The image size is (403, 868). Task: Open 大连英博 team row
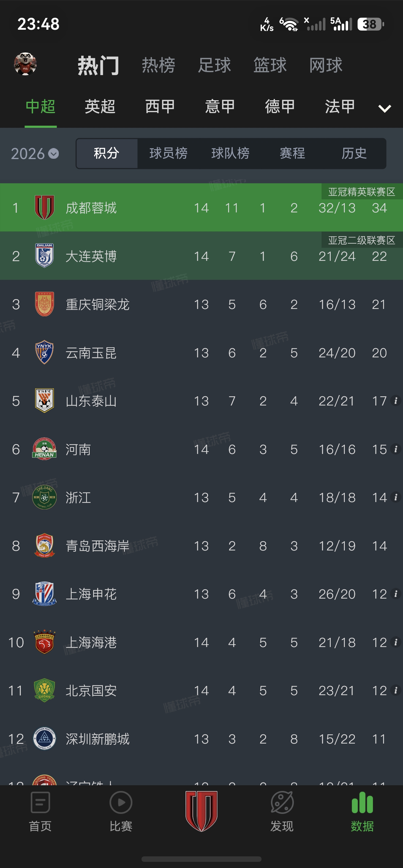201,256
